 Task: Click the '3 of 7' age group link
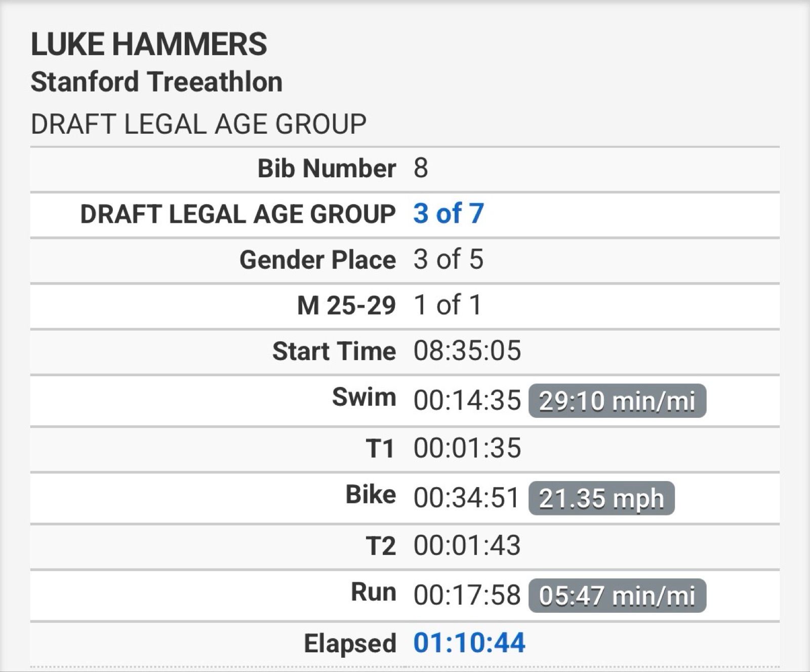449,214
